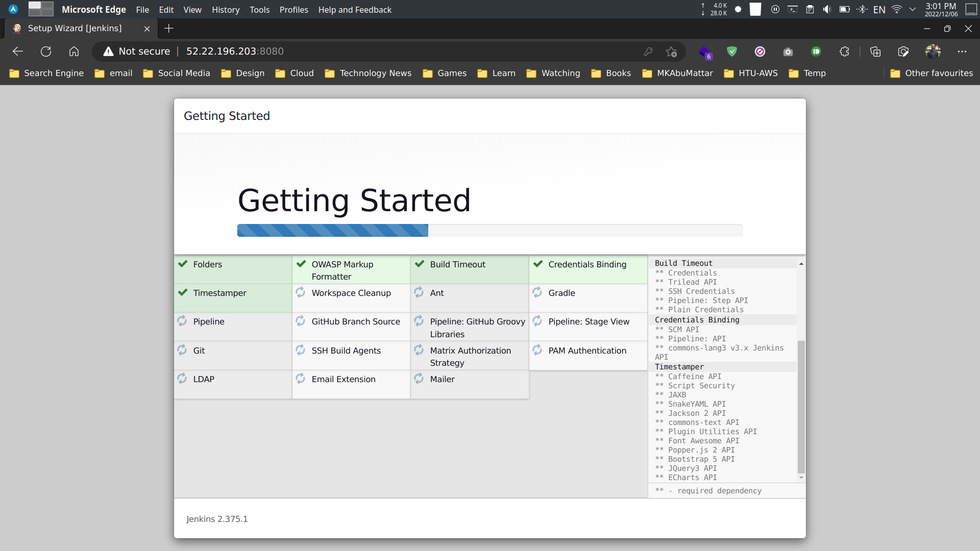Click the Folders plugin checkmark

coord(183,264)
